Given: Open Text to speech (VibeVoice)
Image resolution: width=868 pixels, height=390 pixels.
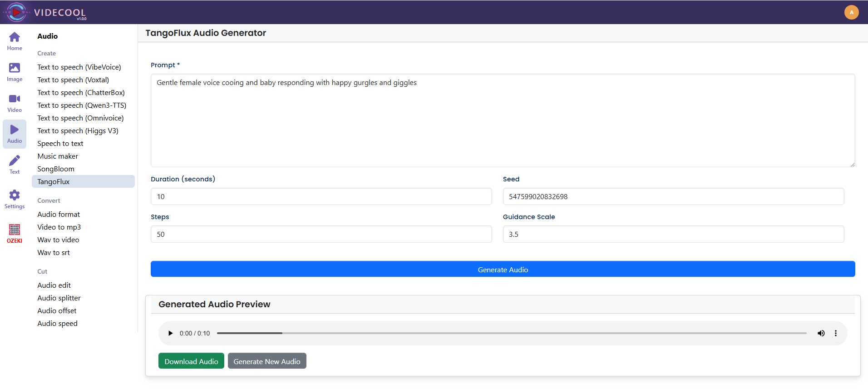Looking at the screenshot, I should [x=79, y=67].
